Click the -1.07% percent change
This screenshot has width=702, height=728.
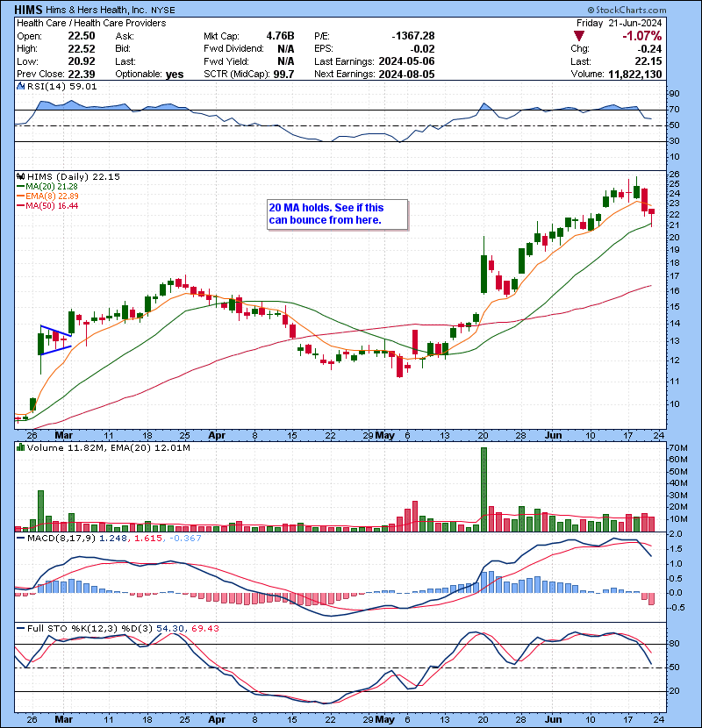pos(641,36)
